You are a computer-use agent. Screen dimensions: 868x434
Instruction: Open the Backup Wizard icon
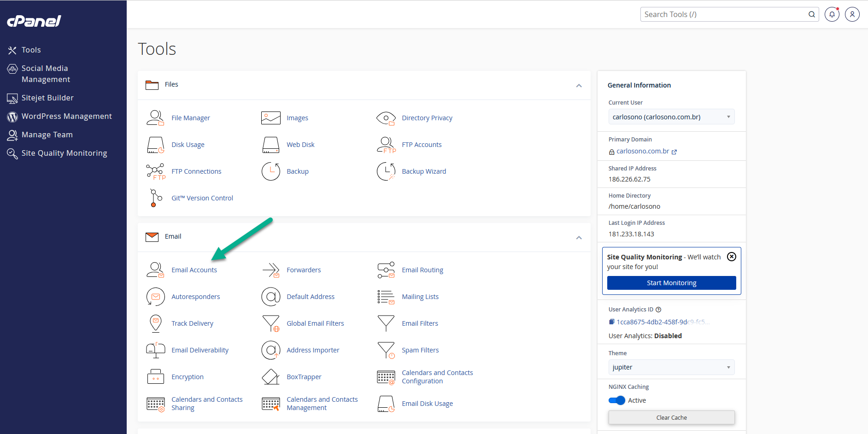(386, 171)
